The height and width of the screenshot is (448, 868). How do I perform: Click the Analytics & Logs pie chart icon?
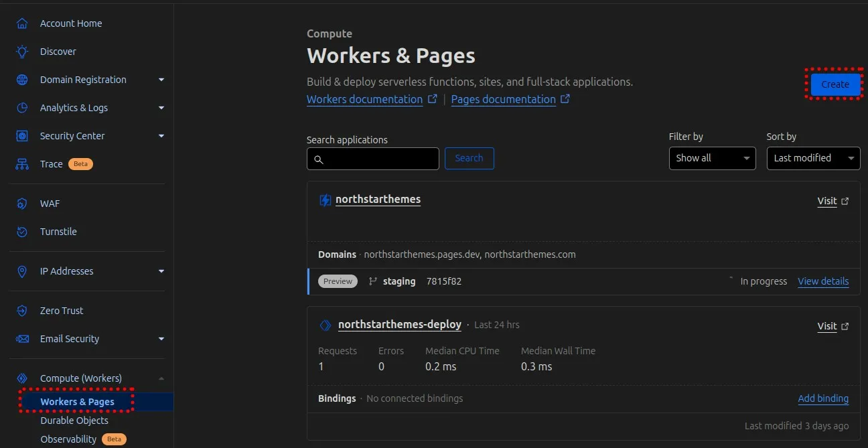click(22, 108)
